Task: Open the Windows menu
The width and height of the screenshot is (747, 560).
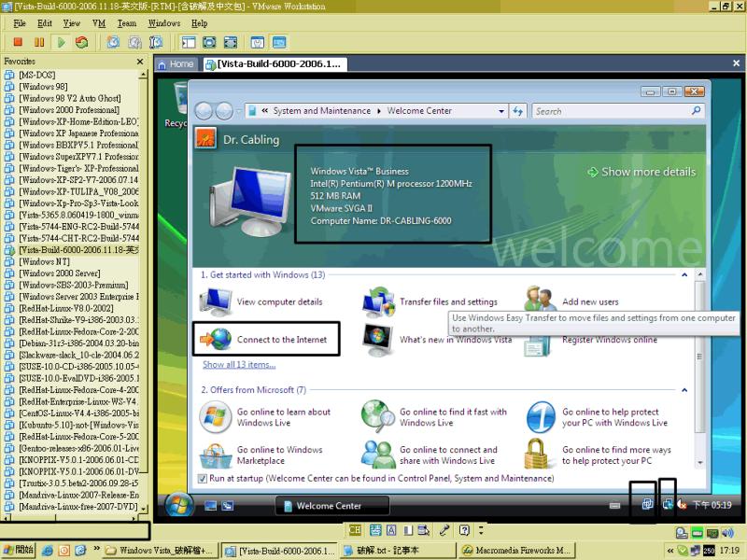Action: coord(164,23)
